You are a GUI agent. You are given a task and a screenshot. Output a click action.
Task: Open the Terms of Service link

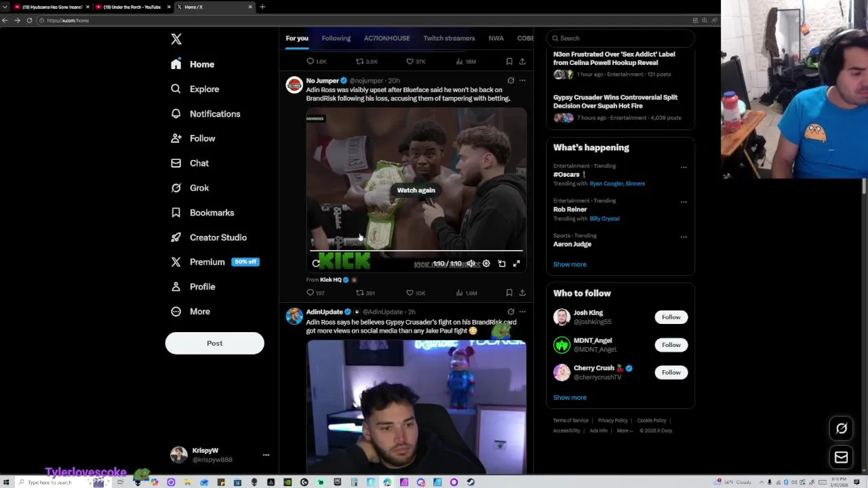[570, 420]
